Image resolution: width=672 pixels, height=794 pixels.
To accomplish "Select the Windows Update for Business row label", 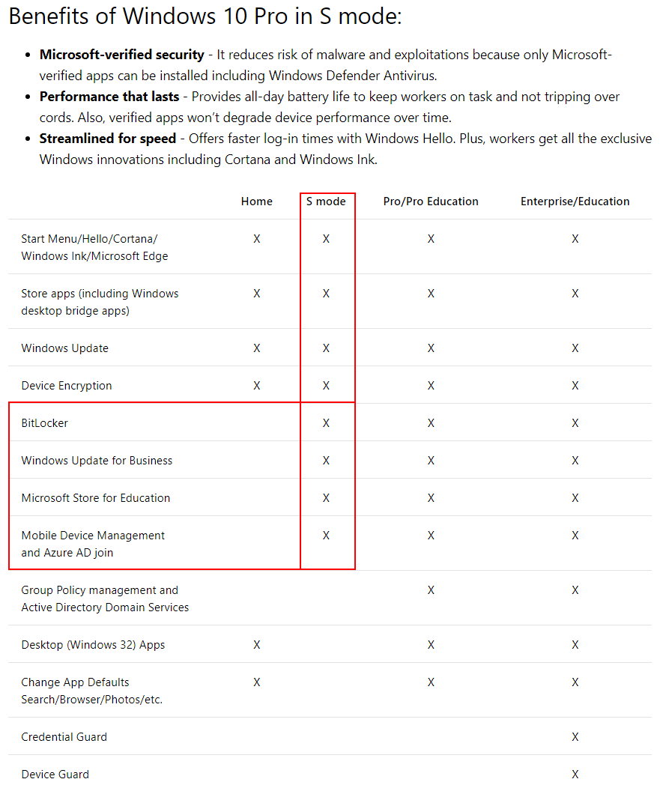I will coord(97,461).
